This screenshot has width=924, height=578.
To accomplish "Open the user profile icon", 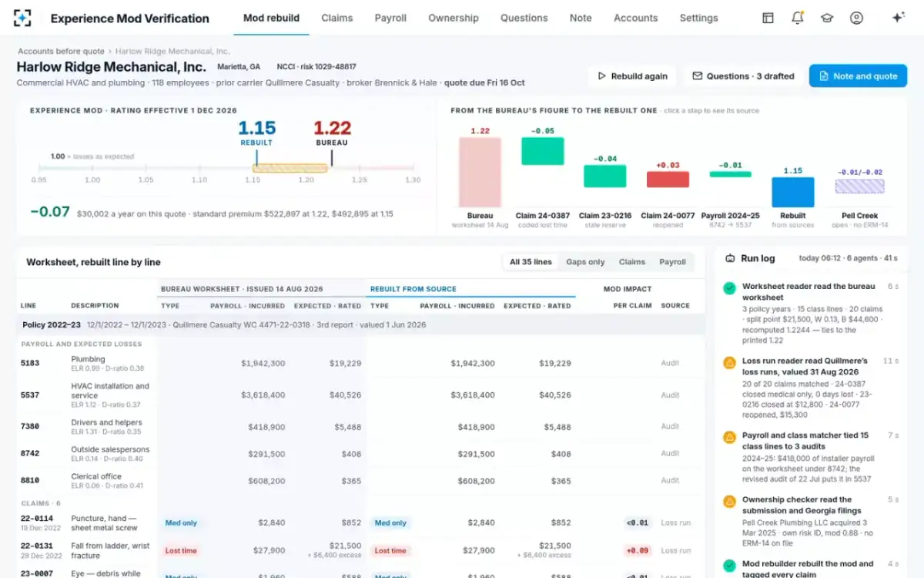I will click(x=856, y=18).
